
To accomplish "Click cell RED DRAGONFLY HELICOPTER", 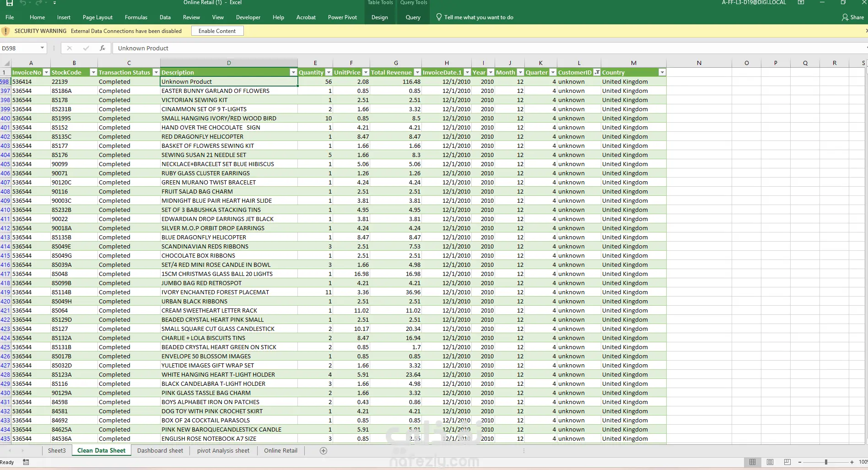I will pyautogui.click(x=229, y=136).
